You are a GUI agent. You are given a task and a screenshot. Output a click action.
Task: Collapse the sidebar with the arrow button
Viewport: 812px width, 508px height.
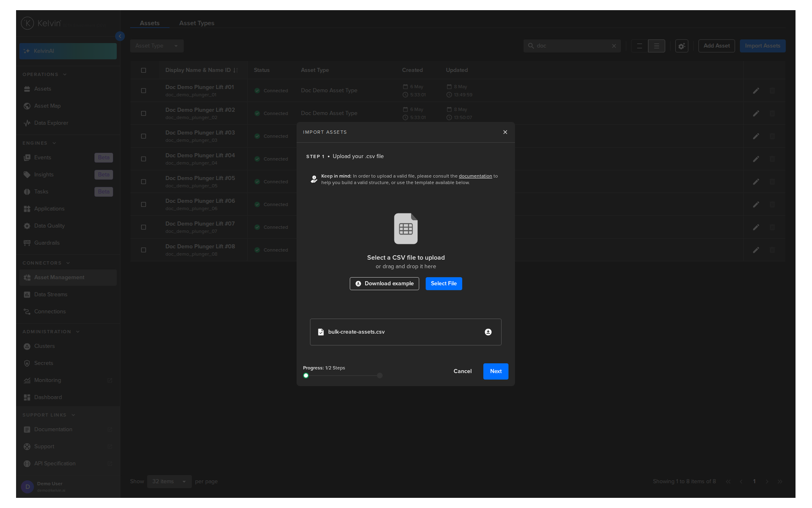tap(120, 36)
